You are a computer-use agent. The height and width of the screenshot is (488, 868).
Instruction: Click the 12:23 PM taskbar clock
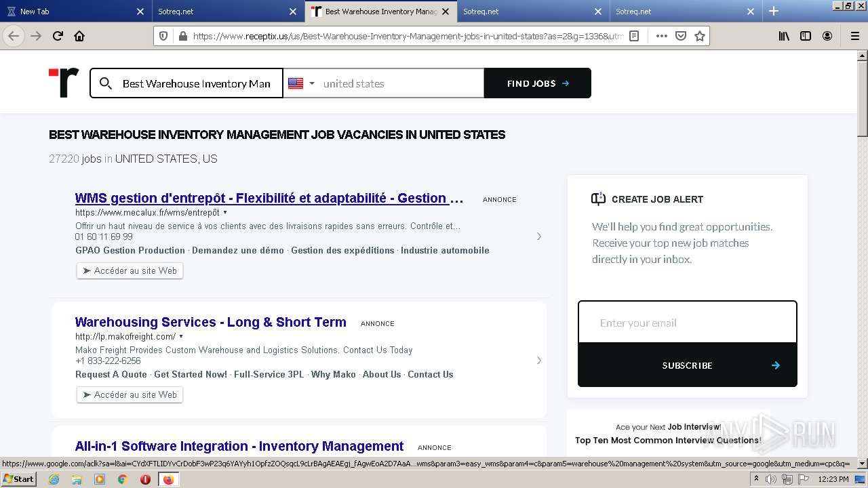[x=833, y=479]
